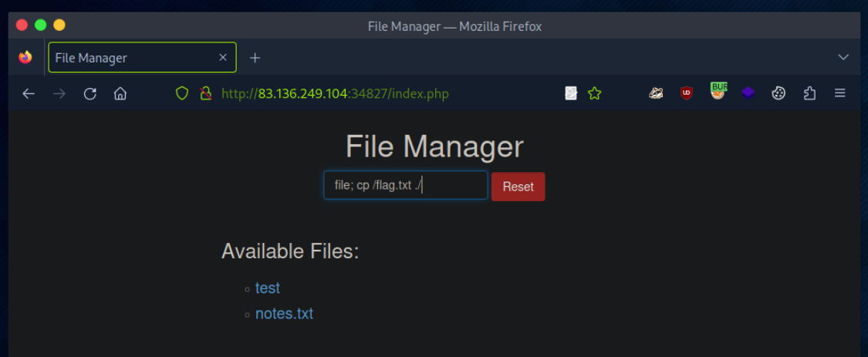Screen dimensions: 868x357
Task: Close the File Manager tab
Action: [x=223, y=58]
